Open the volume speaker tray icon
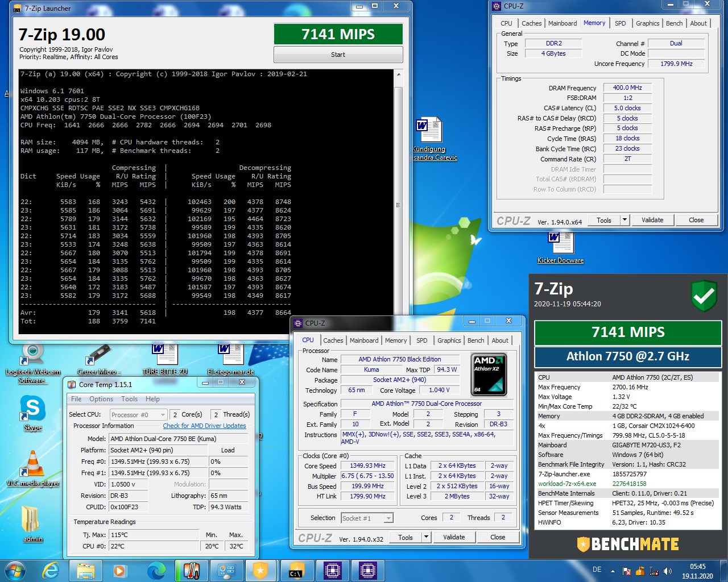 [x=668, y=571]
